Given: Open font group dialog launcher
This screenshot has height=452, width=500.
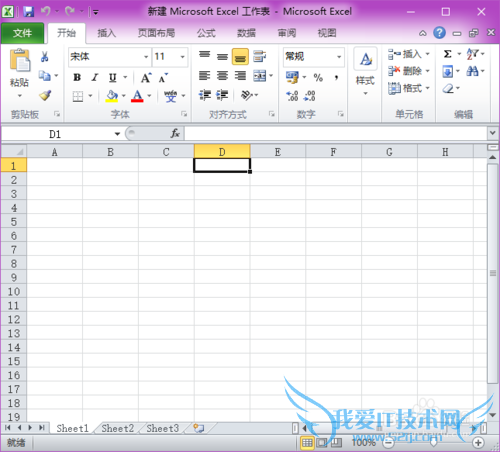Looking at the screenshot, I should coord(184,114).
